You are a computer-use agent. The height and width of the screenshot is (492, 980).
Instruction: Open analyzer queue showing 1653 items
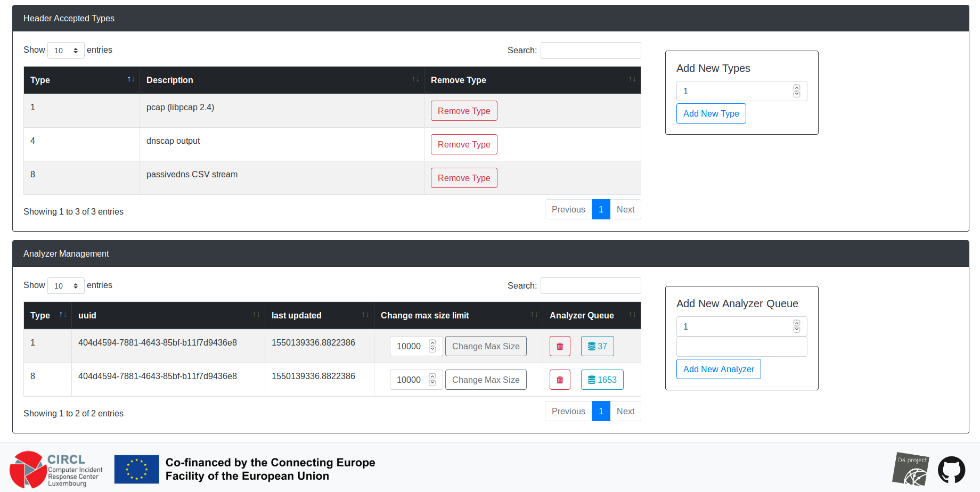(x=602, y=380)
